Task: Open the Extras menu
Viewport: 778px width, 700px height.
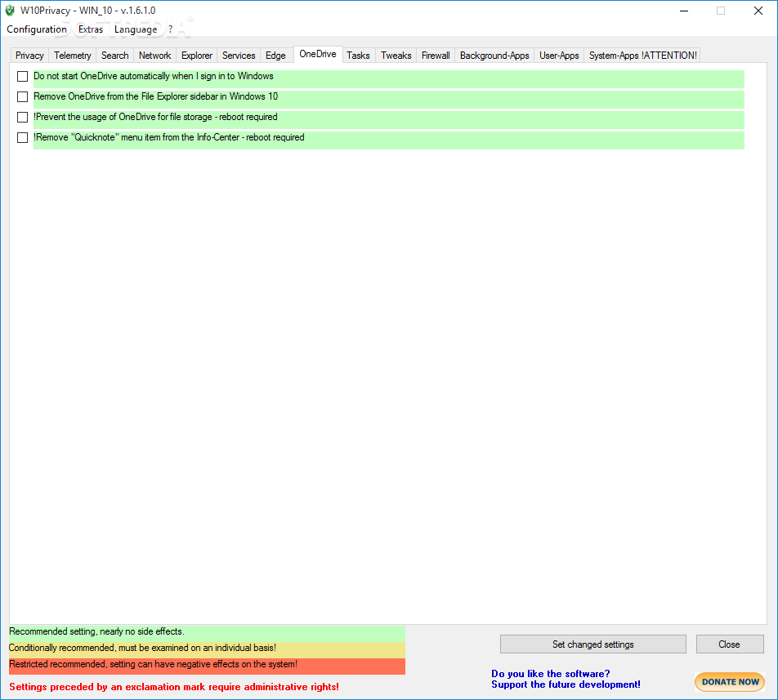Action: pos(91,29)
